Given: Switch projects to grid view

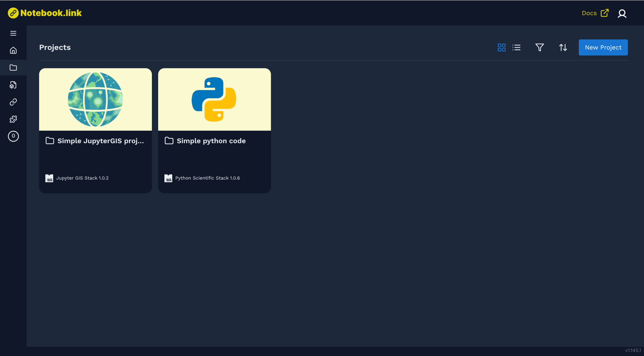Looking at the screenshot, I should (x=502, y=47).
